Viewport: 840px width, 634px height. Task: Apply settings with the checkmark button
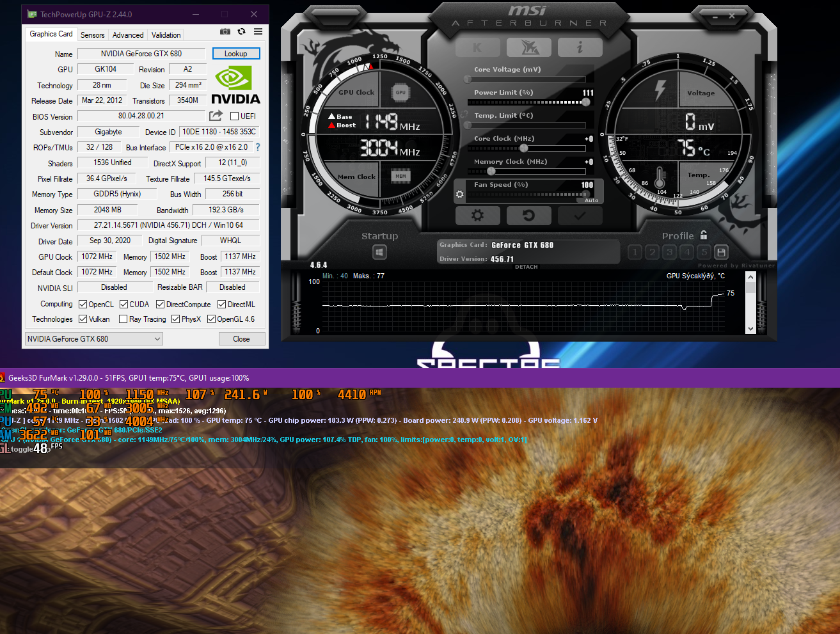(x=580, y=216)
